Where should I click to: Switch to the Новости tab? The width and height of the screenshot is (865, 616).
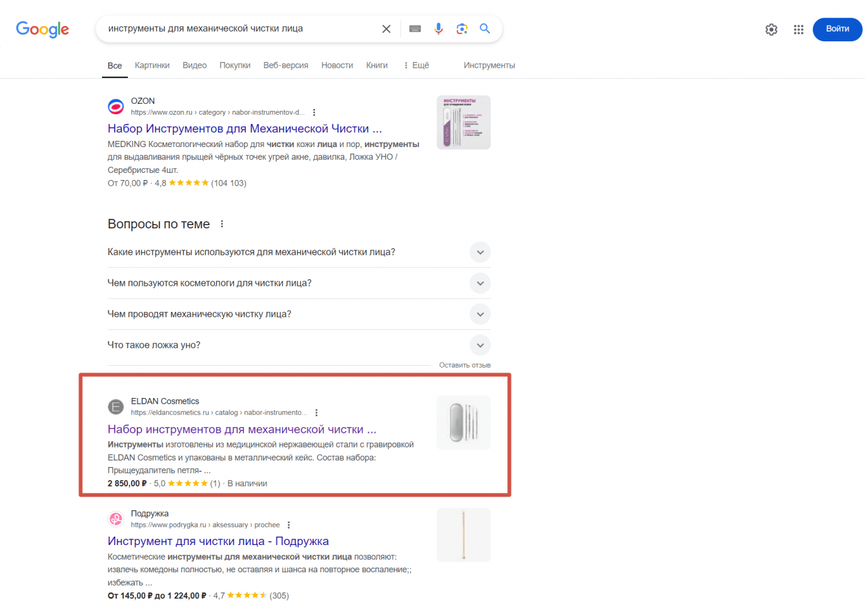[337, 65]
